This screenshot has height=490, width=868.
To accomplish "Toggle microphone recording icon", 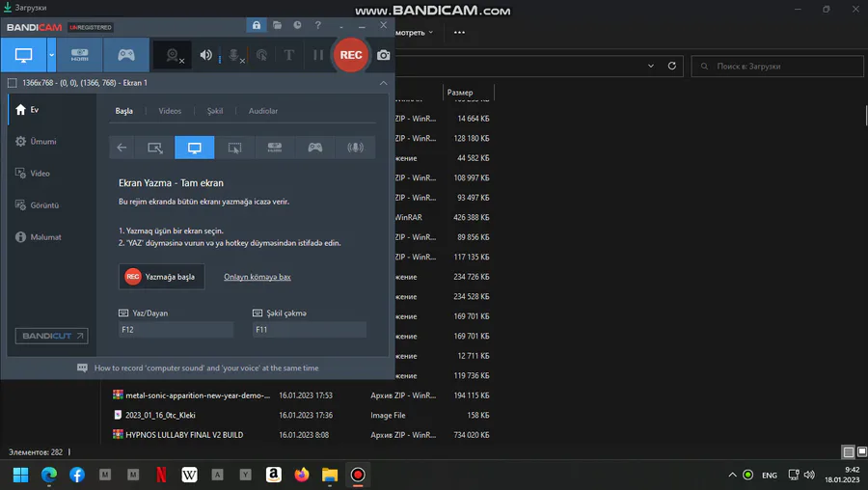I will (x=234, y=55).
